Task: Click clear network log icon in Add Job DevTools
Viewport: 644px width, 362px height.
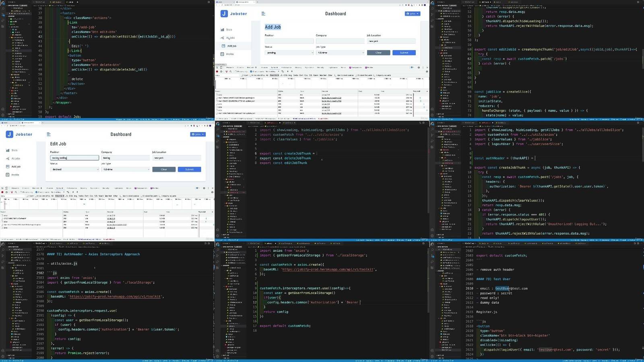Action: (x=221, y=71)
